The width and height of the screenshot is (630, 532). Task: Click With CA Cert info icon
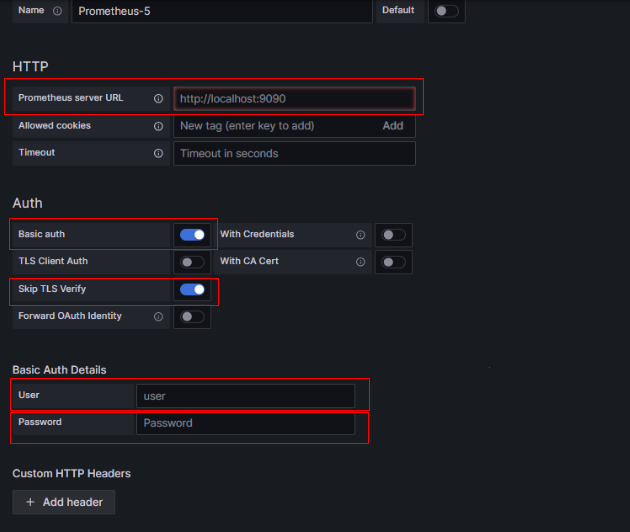[x=360, y=262]
